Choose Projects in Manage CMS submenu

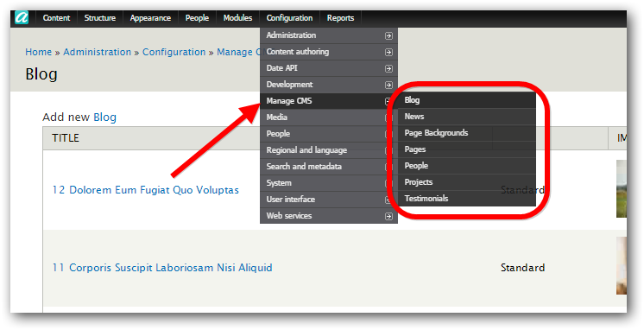click(x=467, y=182)
